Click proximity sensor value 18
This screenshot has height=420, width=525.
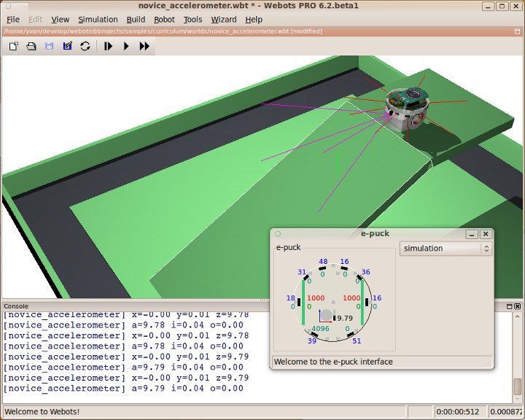point(291,297)
